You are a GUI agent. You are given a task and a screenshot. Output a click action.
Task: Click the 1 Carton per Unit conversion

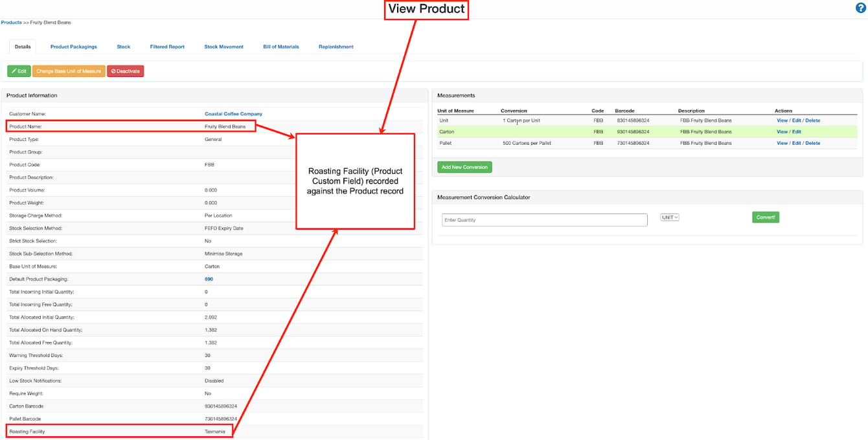(521, 120)
